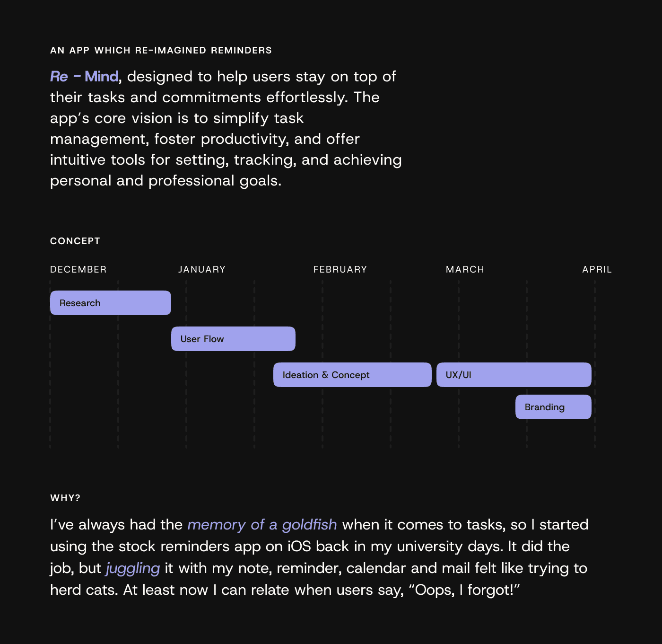The height and width of the screenshot is (644, 662).
Task: Click the 'herd cats' sentence text
Action: click(x=84, y=590)
